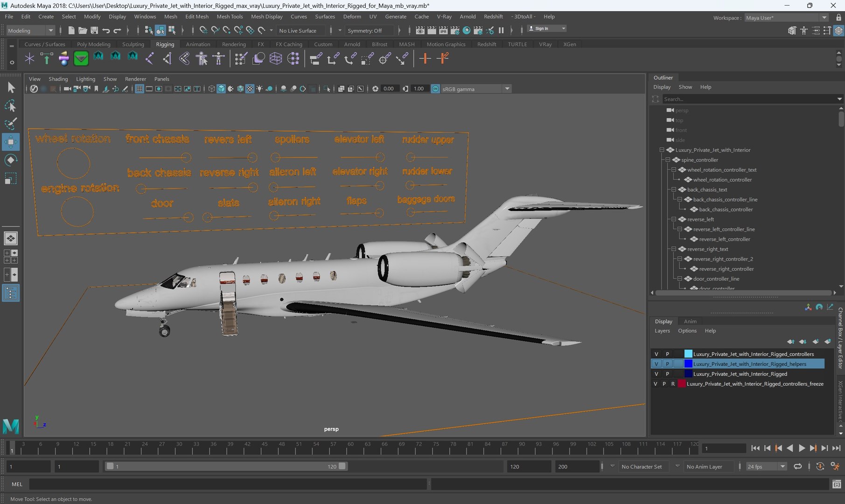
Task: Open a scene with the folder icon
Action: click(x=83, y=30)
